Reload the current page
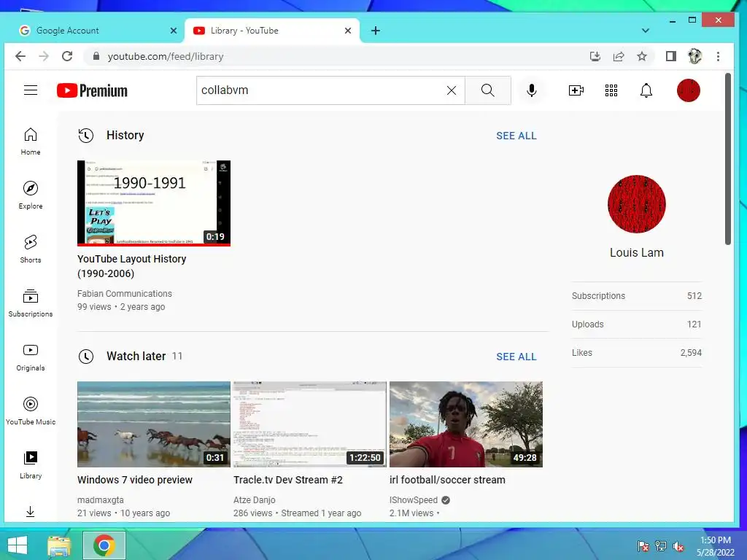This screenshot has height=560, width=747. (x=67, y=56)
